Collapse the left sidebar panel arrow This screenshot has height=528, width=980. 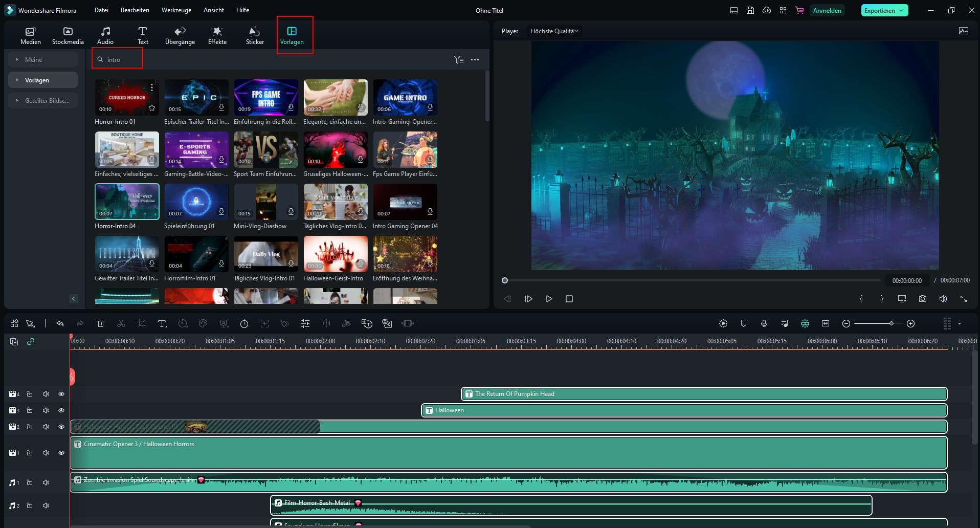[74, 299]
